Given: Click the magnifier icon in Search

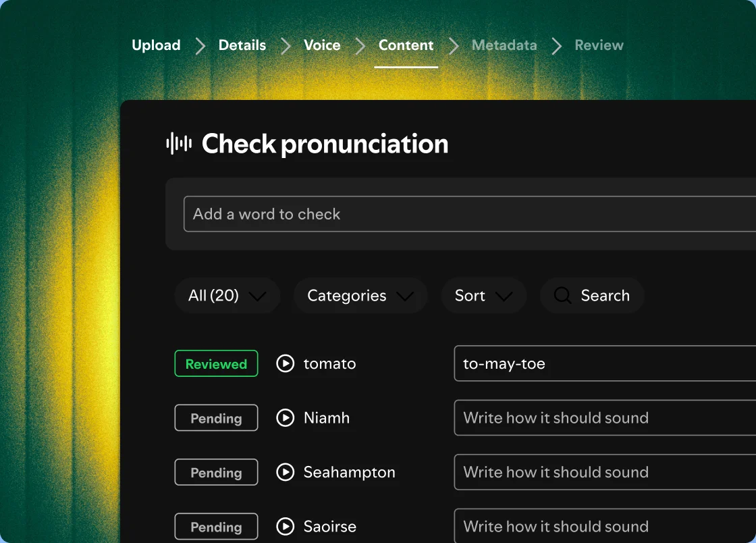Looking at the screenshot, I should pos(562,295).
